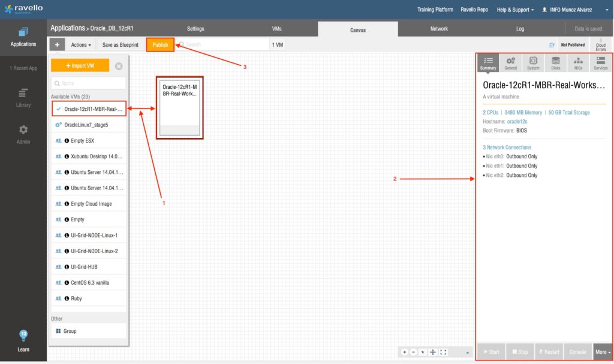Switch to the Settings tab
The image size is (614, 364).
195,29
